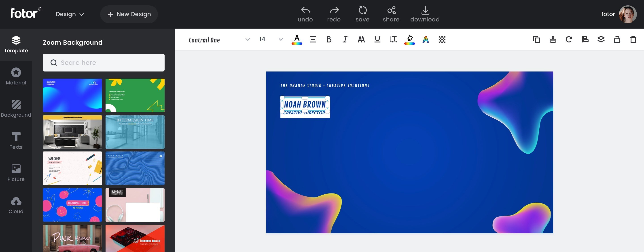Toggle bold formatting on text
Screen dimensions: 644x252
pyautogui.click(x=328, y=39)
